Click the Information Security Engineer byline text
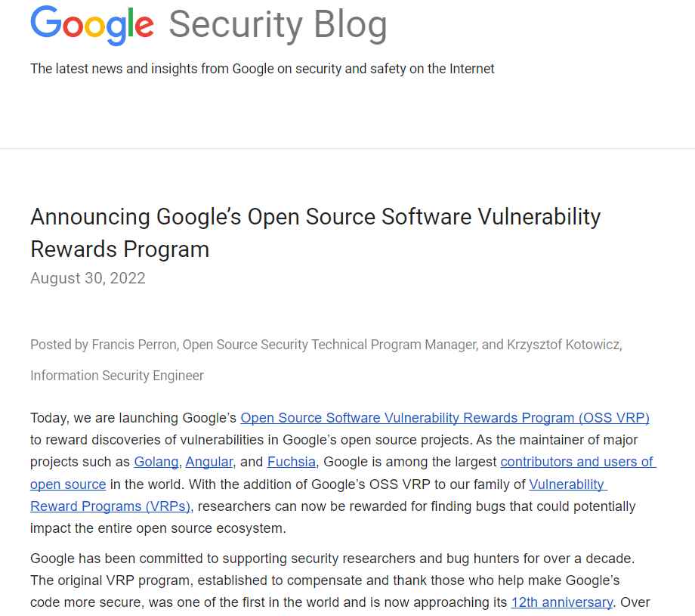Screen dimensions: 695x616 (x=117, y=376)
